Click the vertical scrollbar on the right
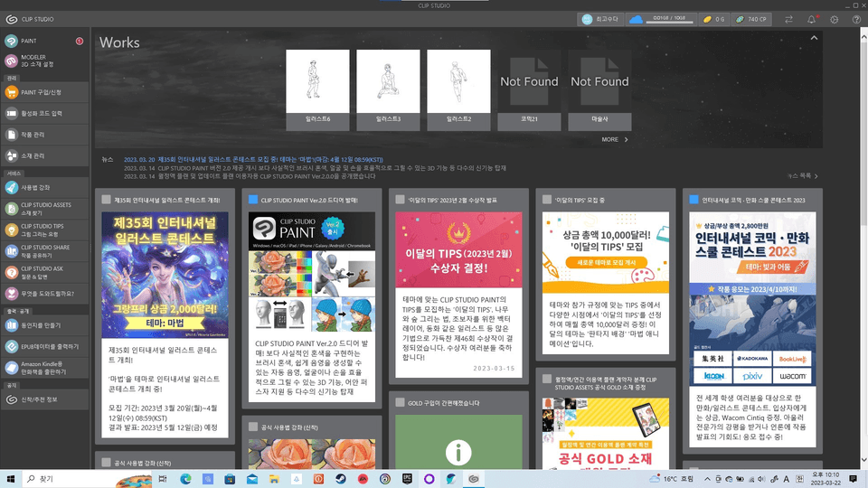 click(863, 243)
